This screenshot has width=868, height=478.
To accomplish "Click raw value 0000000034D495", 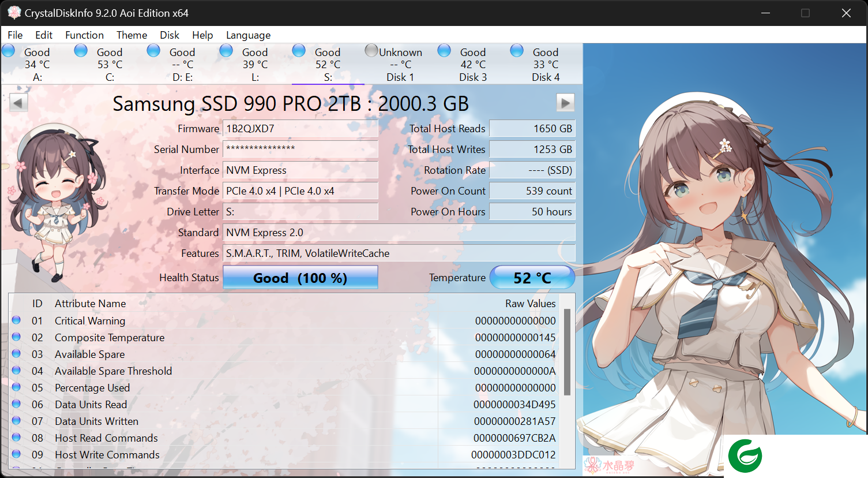I will click(x=514, y=405).
